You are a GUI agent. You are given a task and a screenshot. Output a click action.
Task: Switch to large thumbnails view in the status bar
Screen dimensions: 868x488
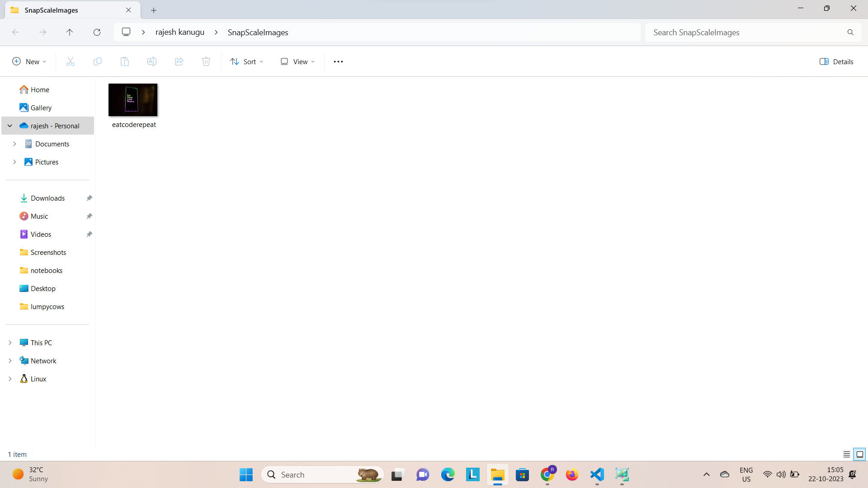pyautogui.click(x=860, y=454)
